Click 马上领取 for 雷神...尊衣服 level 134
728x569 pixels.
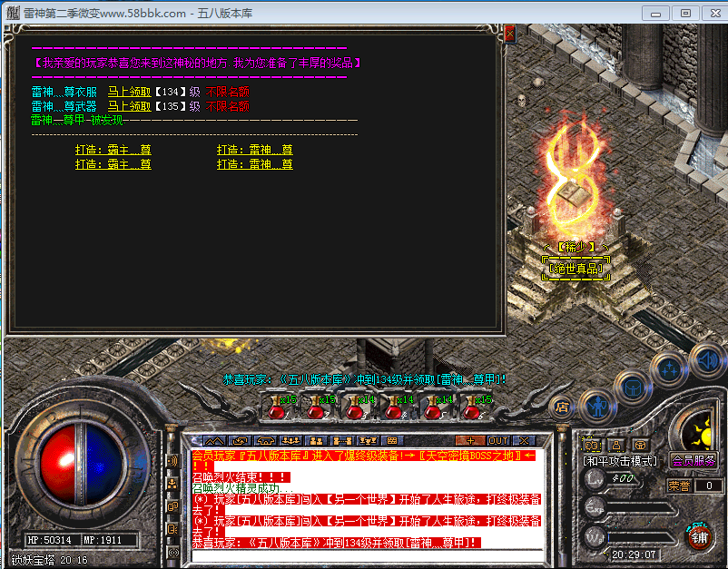tap(130, 92)
